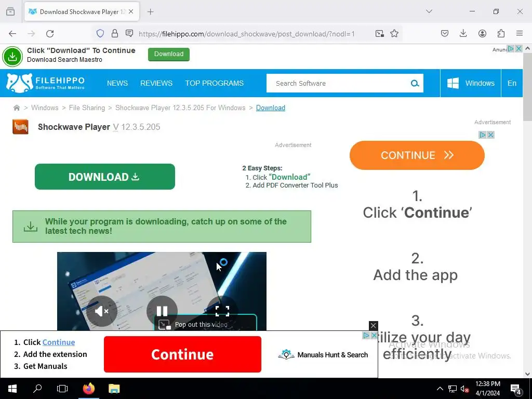
Task: Click the green Search Maestro download circle icon
Action: (12, 56)
